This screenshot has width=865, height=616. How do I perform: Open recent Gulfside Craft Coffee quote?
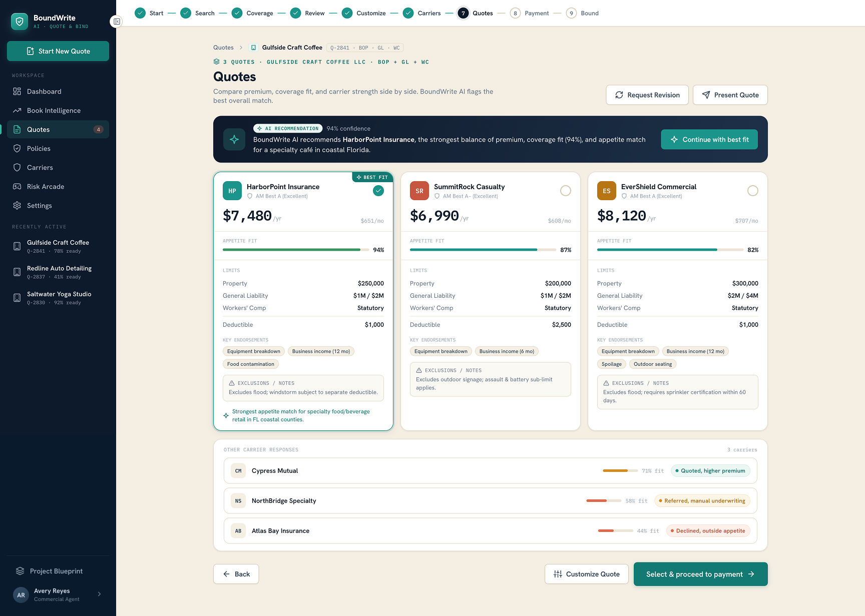pos(58,246)
